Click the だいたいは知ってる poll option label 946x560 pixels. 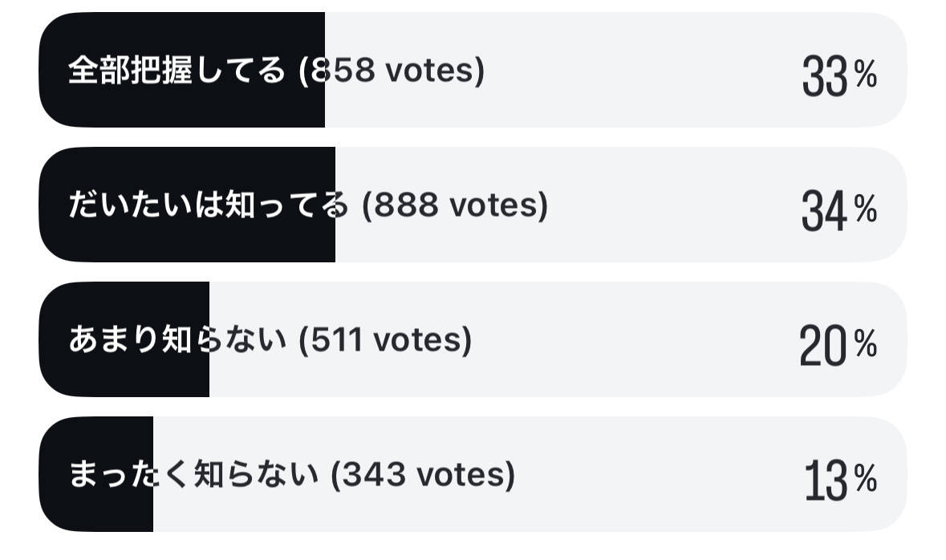[x=209, y=205]
